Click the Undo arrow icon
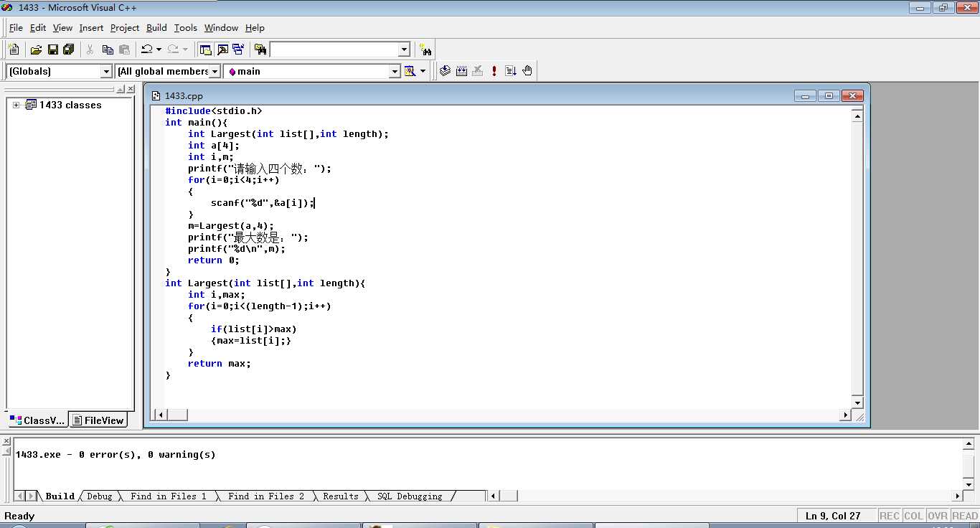 click(x=146, y=49)
